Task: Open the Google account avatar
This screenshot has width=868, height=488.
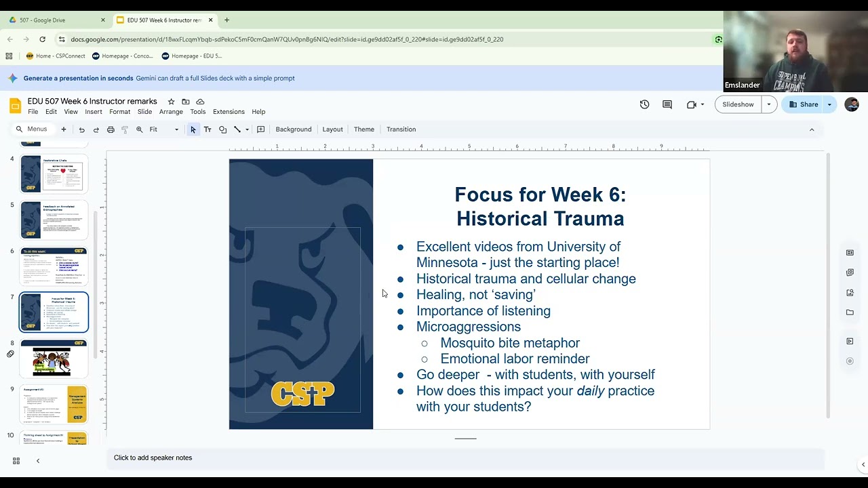Action: [852, 104]
